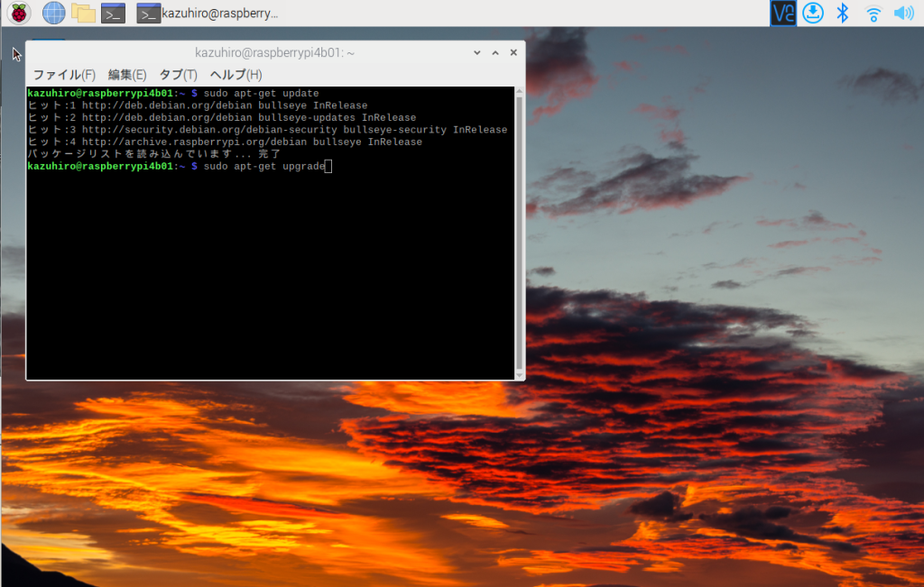Open the Bluetooth tray menu
The image size is (924, 587).
[843, 13]
